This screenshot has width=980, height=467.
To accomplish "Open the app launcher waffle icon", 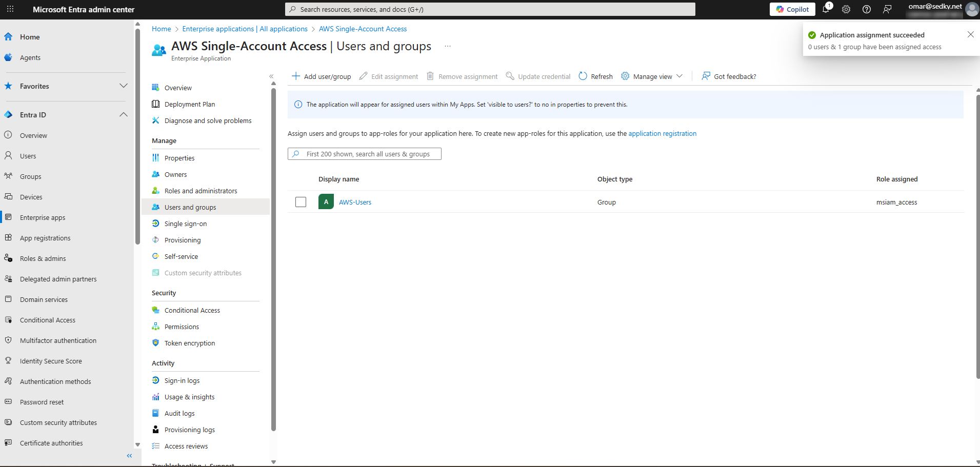I will coord(10,9).
